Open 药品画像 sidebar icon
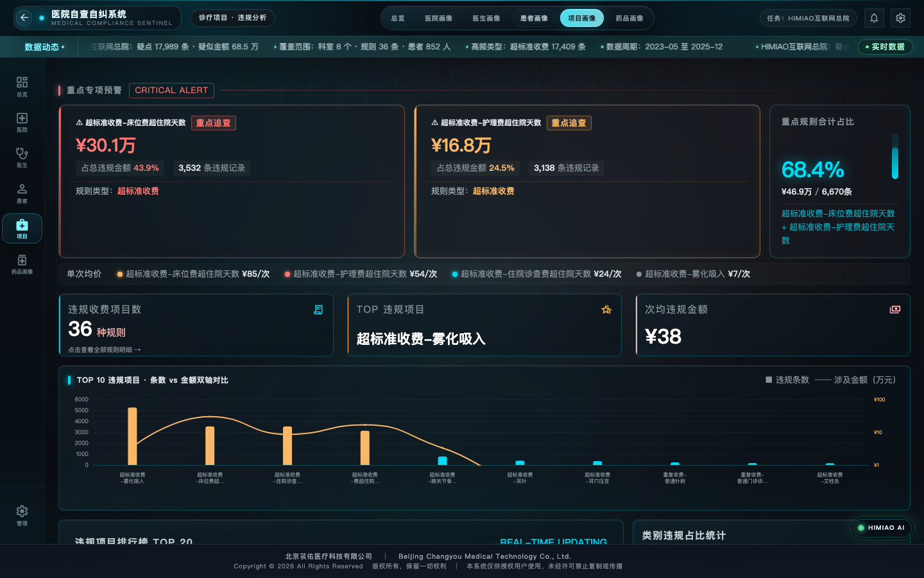The height and width of the screenshot is (578, 924). click(x=22, y=264)
